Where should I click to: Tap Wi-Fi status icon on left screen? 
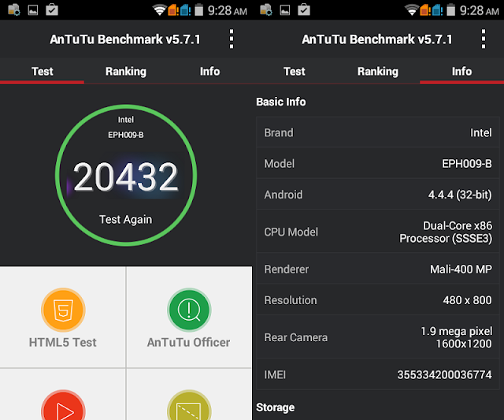pyautogui.click(x=159, y=10)
